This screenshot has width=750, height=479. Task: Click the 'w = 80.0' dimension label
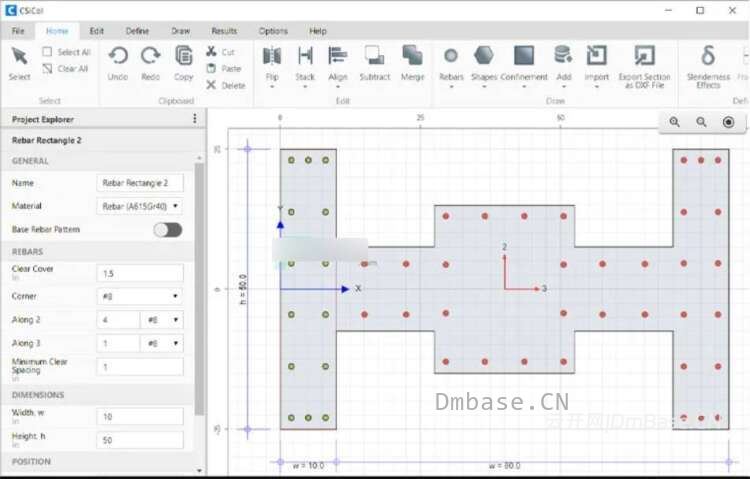[505, 466]
